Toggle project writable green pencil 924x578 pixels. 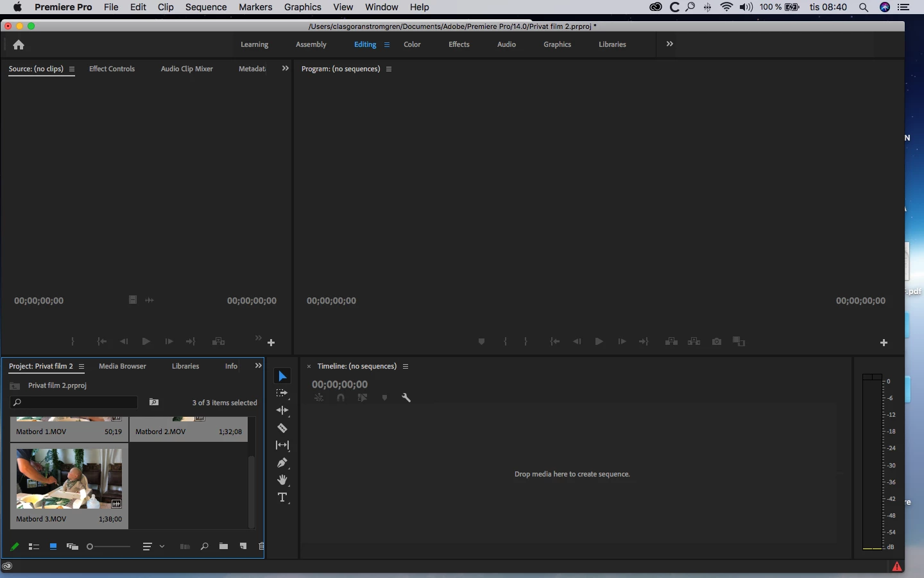click(14, 547)
